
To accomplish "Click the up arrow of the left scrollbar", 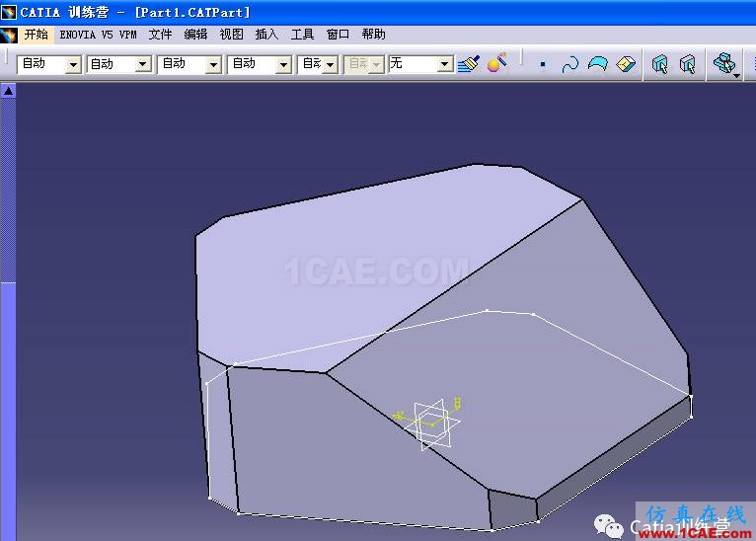I will pyautogui.click(x=8, y=91).
